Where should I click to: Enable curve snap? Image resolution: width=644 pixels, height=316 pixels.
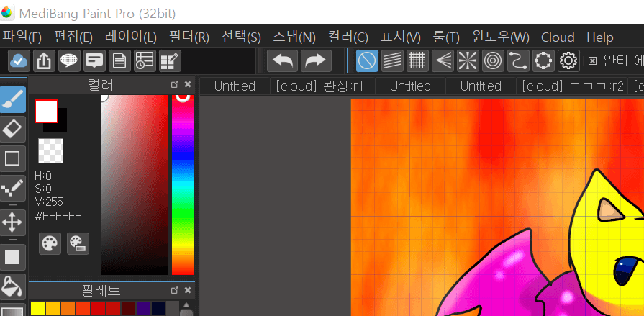(x=518, y=60)
